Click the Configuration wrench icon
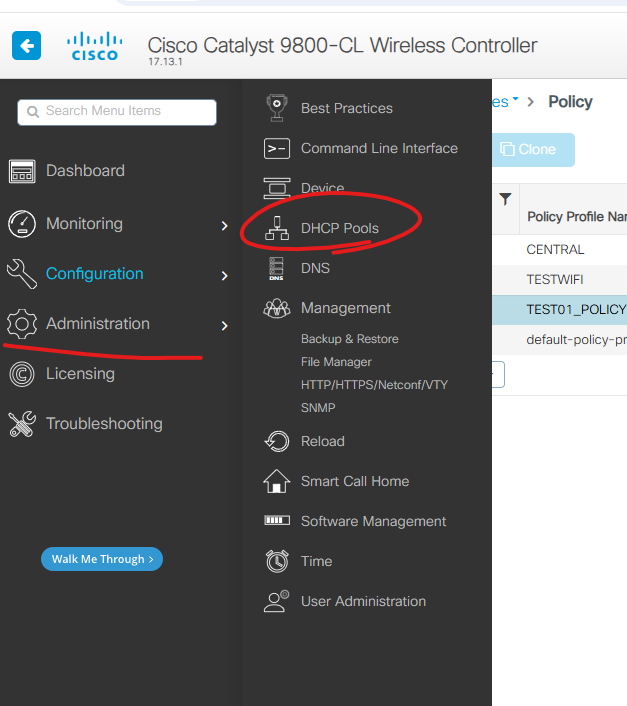This screenshot has width=627, height=706. coord(22,273)
